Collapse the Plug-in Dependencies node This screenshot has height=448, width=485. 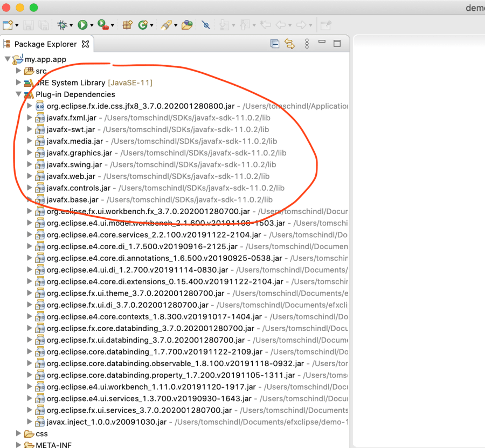(x=18, y=94)
